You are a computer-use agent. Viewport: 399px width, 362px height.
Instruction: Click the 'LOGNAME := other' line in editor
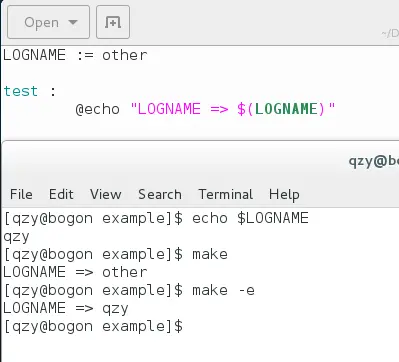pos(75,55)
